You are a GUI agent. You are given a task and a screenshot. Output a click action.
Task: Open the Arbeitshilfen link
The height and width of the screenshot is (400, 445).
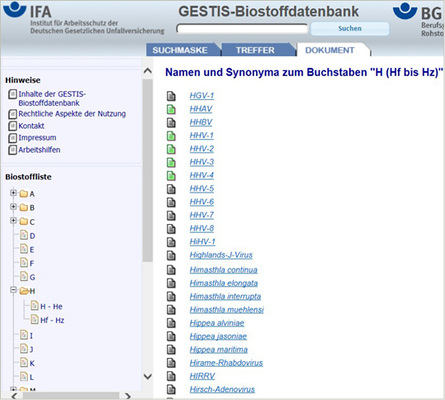coord(39,150)
